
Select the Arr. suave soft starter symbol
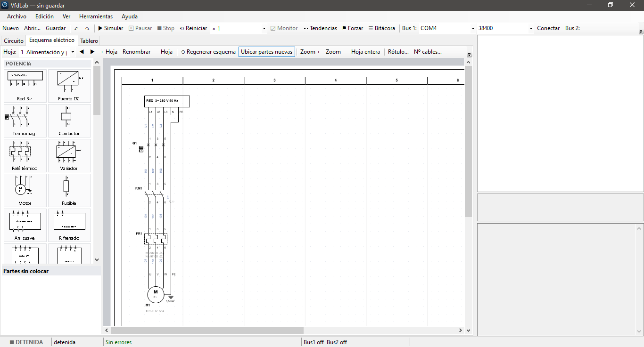click(x=25, y=225)
